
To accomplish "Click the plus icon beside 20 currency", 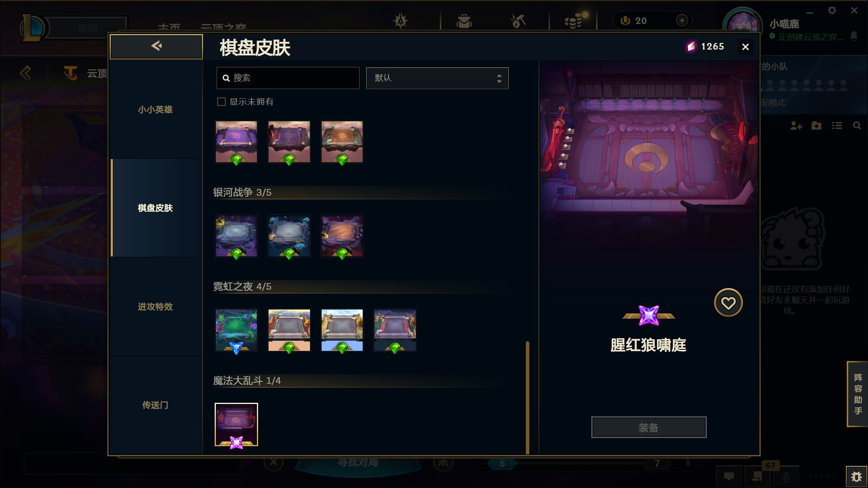I will pos(682,21).
